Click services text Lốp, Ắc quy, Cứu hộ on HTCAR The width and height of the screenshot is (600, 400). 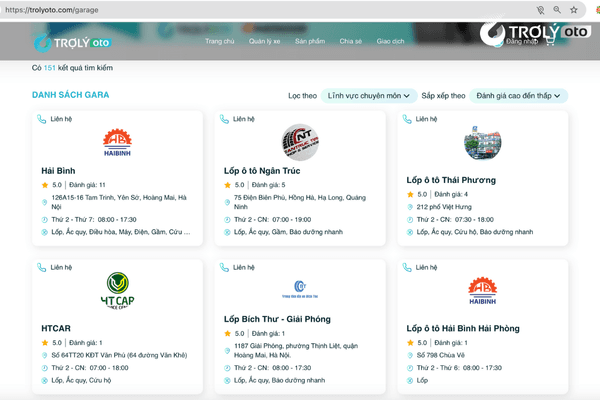81,380
